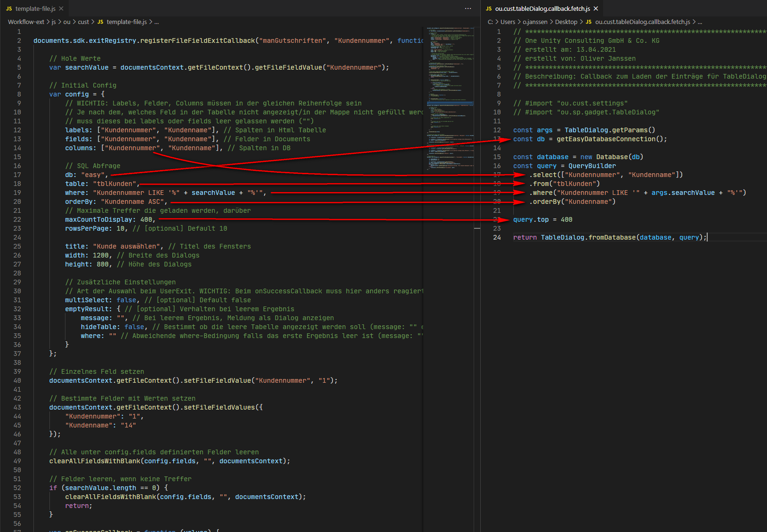The height and width of the screenshot is (532, 767).
Task: Close the ou.cust.tableDialog.callback.fetch.js tab
Action: pyautogui.click(x=596, y=8)
